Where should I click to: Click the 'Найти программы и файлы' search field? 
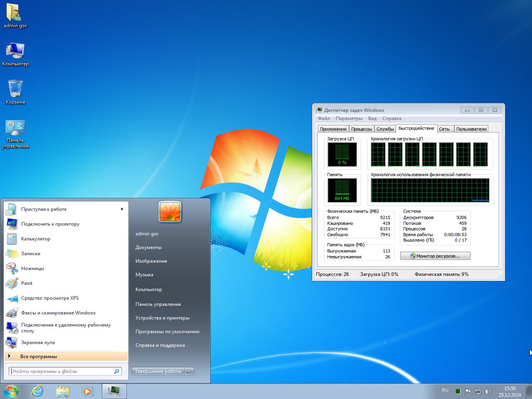(62, 371)
